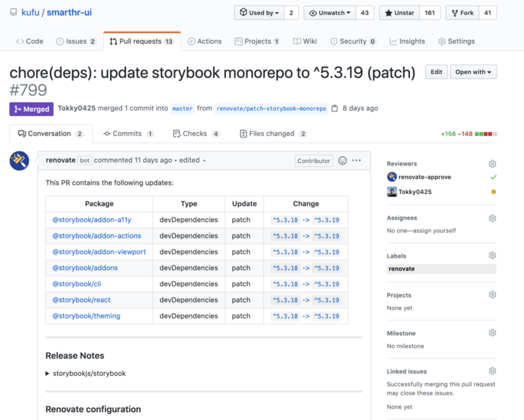Click the pending review dot for Tokky0425
Screen dimensions: 524x420
493,191
